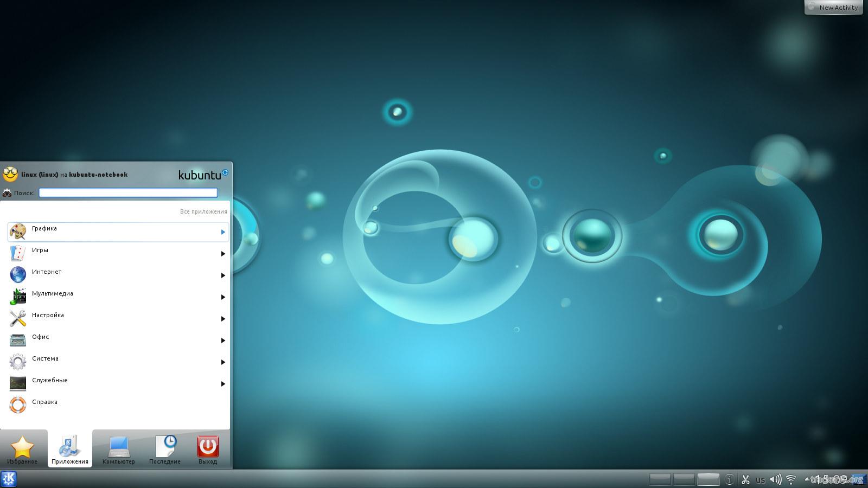This screenshot has width=868, height=488.
Task: Click the us keyboard layout indicator
Action: 761,480
